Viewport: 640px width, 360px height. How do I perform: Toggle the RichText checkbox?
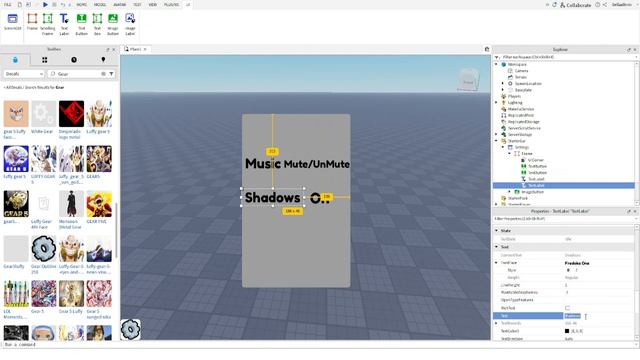[x=567, y=308]
